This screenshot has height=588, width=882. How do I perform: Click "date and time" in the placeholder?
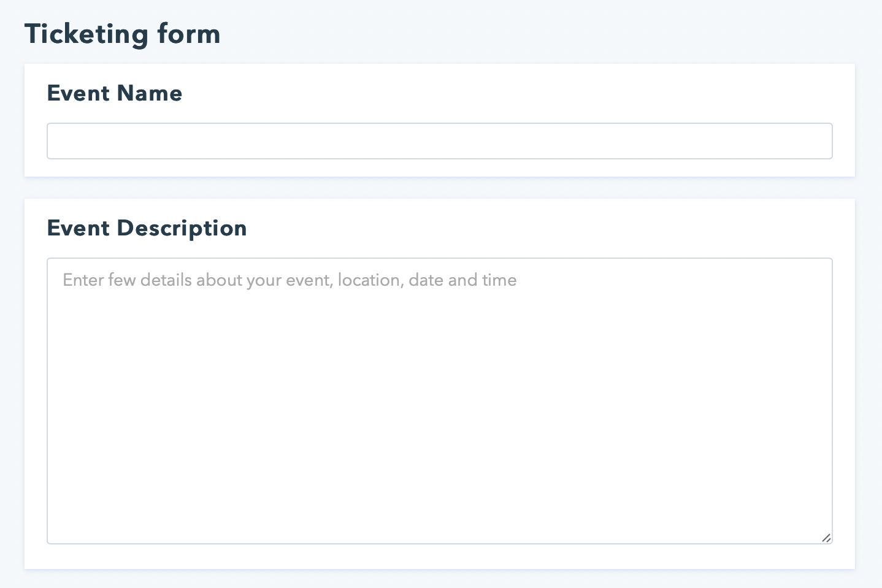pos(462,280)
